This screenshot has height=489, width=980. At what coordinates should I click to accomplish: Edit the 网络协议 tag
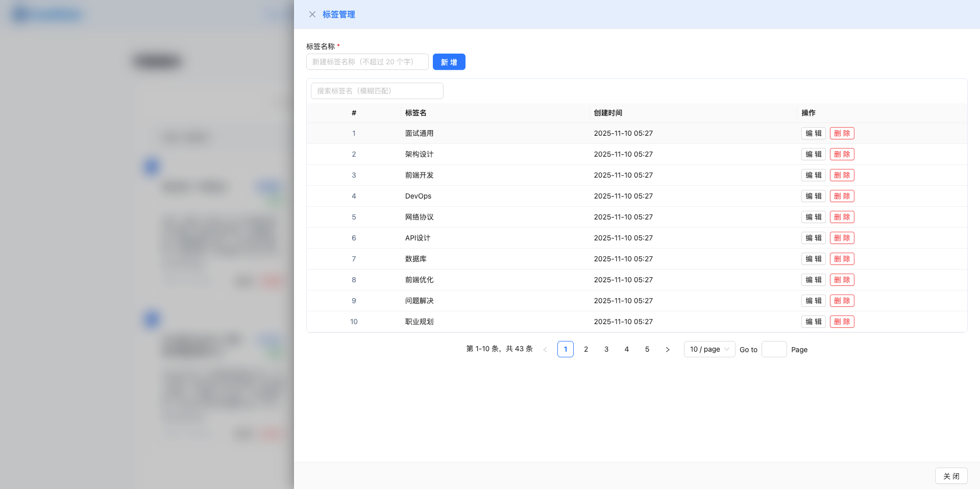[813, 217]
